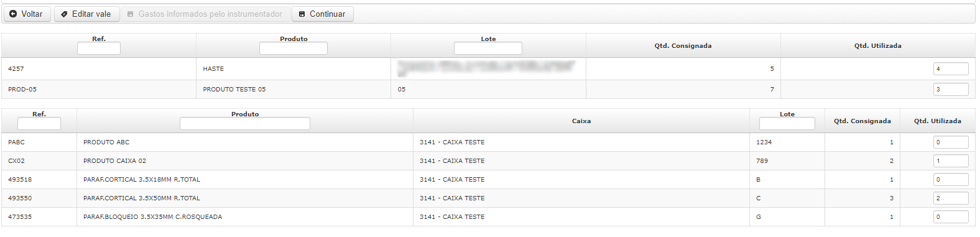Focus the Lote filter in bottom table
This screenshot has width=980, height=237.
tap(787, 124)
